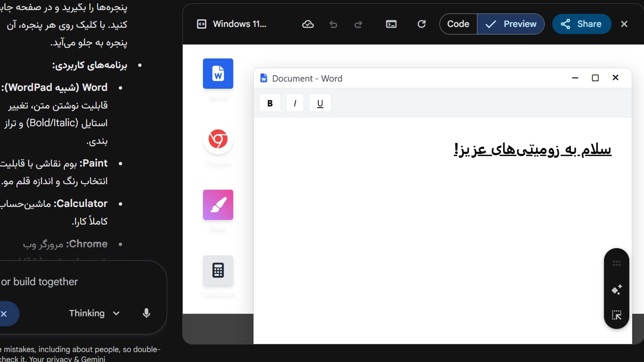Screen dimensions: 644x362
Task: Click the Gemini sparkle icon in floating toolbar
Action: coord(616,289)
